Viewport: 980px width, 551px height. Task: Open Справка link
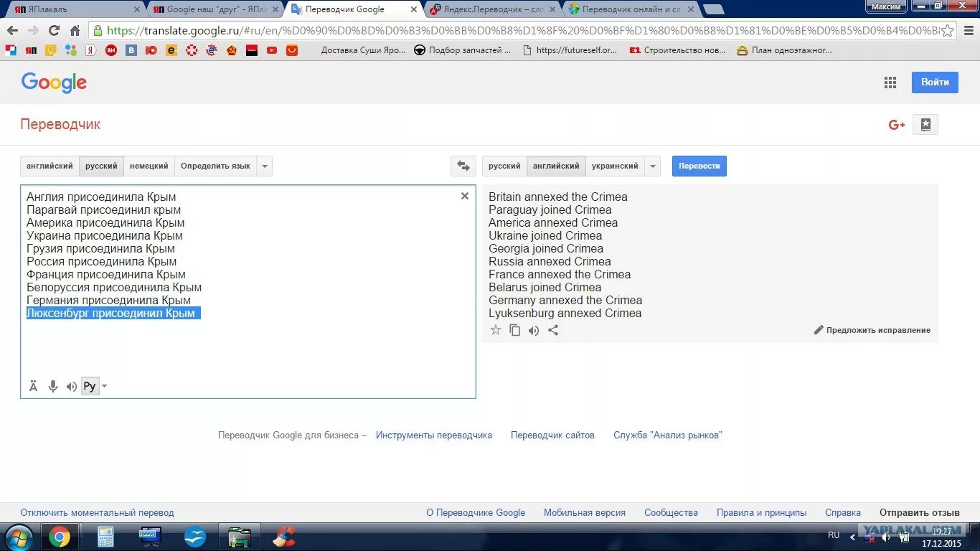(x=843, y=512)
